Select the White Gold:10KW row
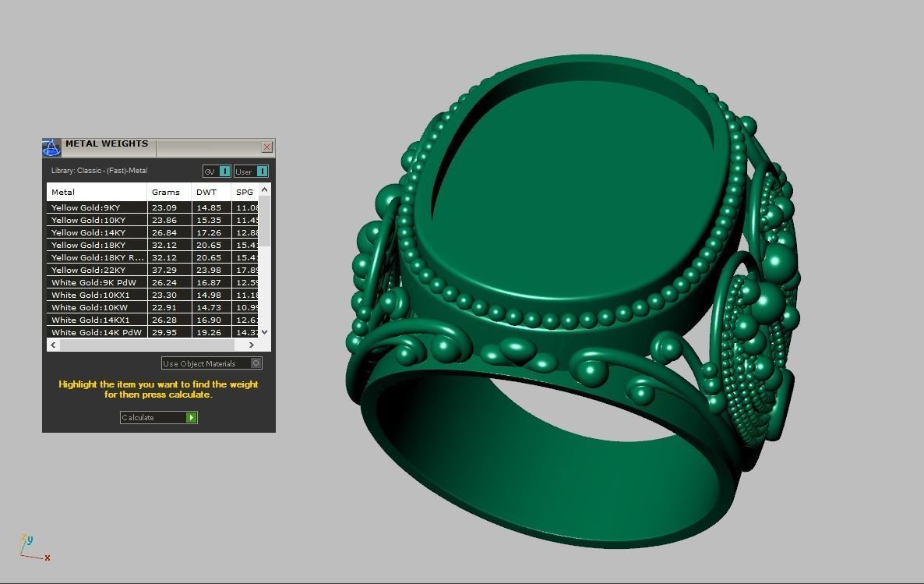Screen dimensions: 924x584 tap(152, 307)
